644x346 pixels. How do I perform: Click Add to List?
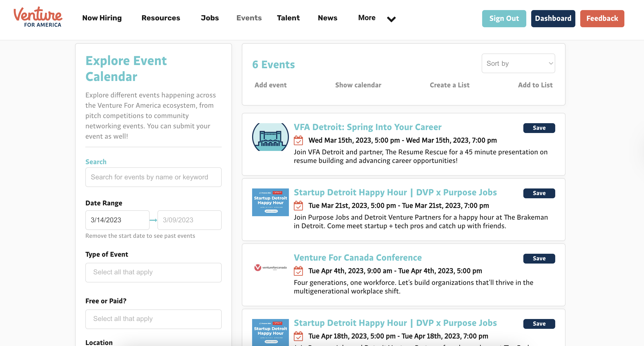point(535,85)
